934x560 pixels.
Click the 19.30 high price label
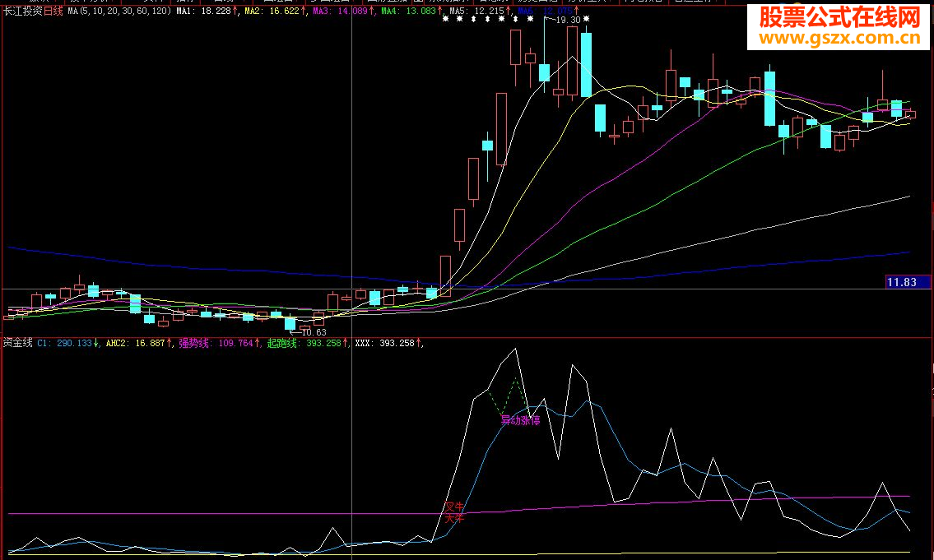[x=569, y=20]
